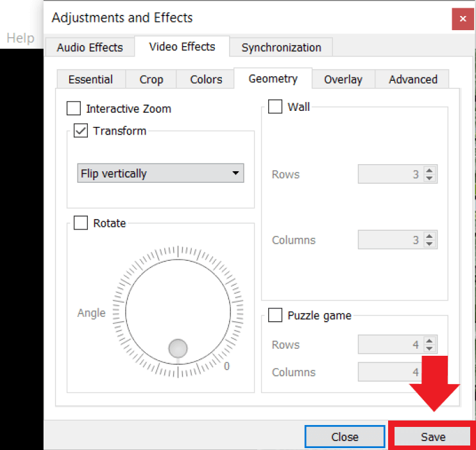Enable the Interactive Zoom checkbox

click(74, 108)
